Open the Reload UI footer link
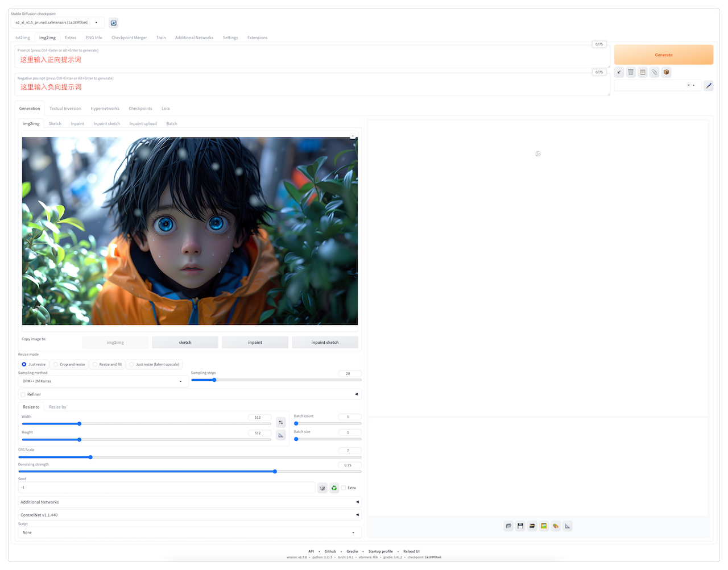Screen dimensions: 728x570 point(411,551)
